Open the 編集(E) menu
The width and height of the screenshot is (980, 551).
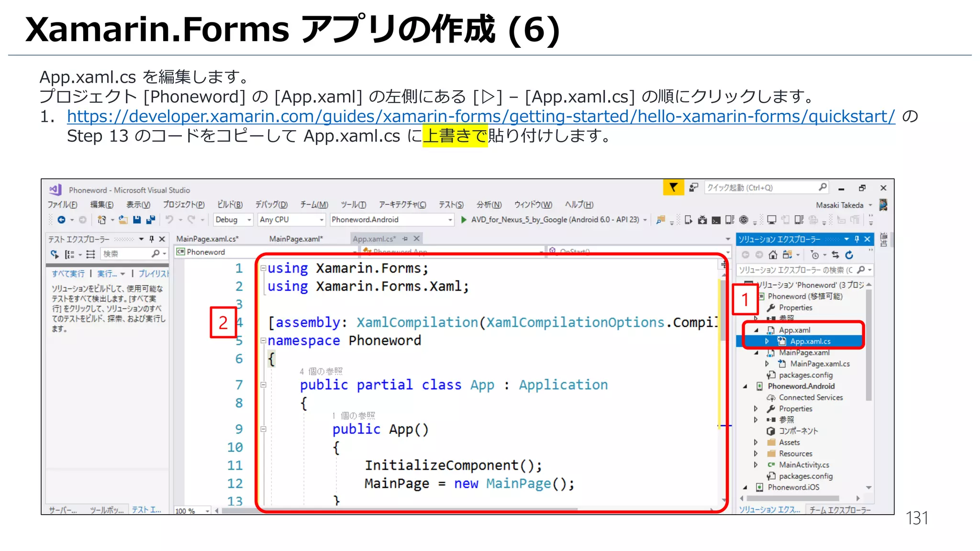(102, 205)
